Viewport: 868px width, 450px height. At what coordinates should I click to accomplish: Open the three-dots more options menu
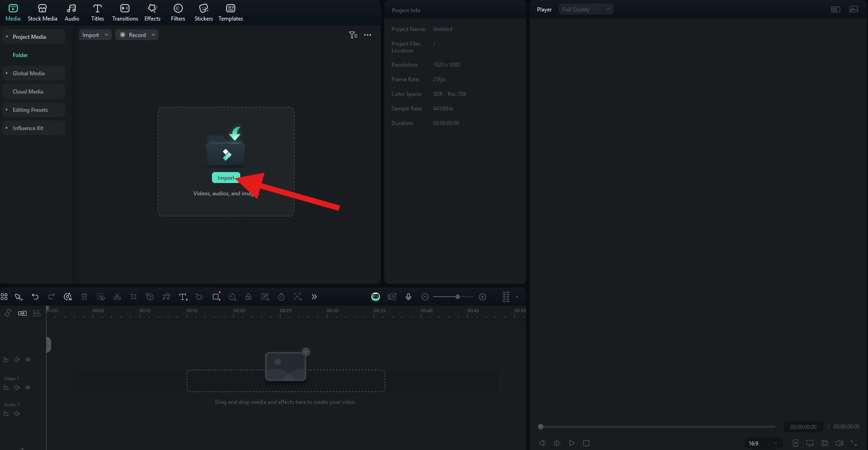(x=367, y=35)
